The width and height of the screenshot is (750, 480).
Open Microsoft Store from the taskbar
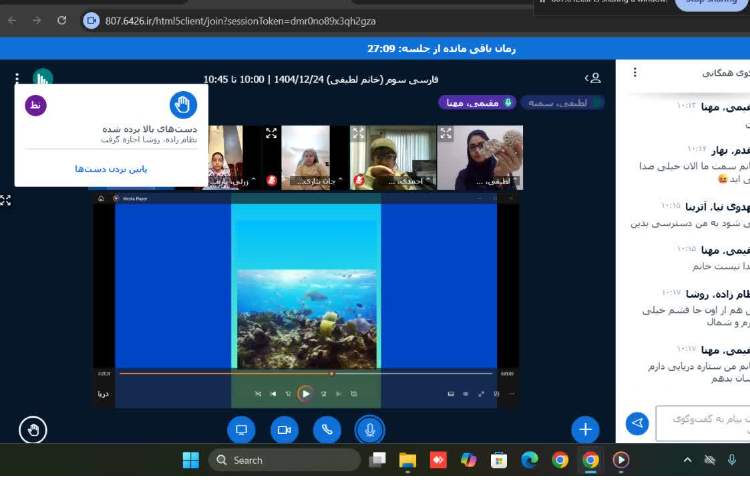(499, 460)
